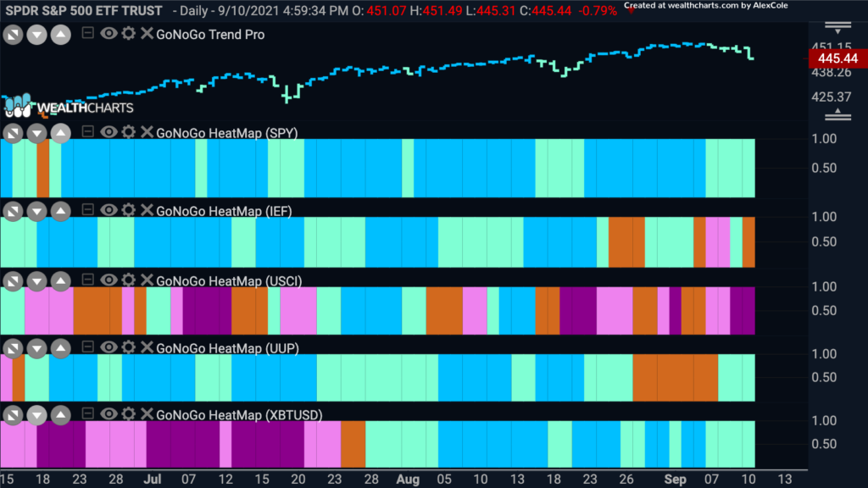
Task: Maximize the GoNoGo HeatMap (UUP) pane
Action: click(14, 348)
